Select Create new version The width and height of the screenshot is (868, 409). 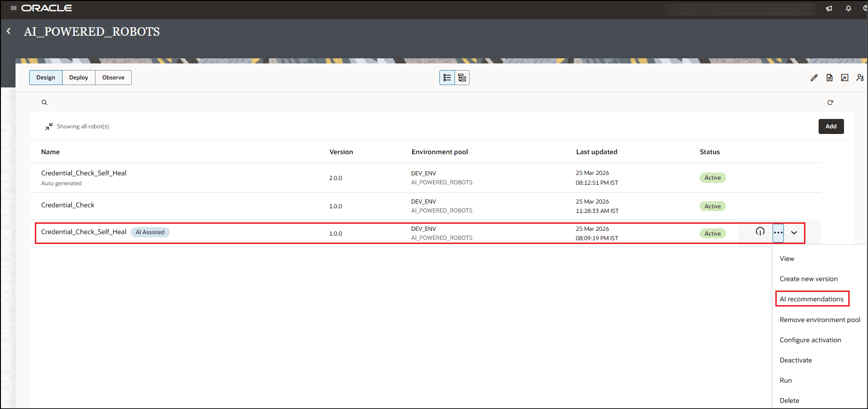809,279
